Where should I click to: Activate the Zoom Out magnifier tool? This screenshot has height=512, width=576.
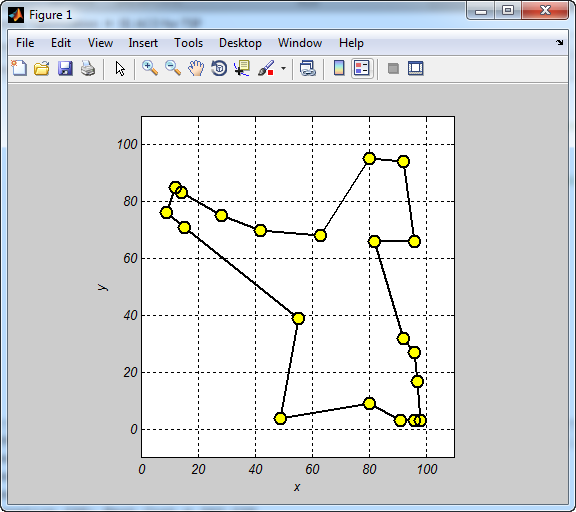click(x=173, y=68)
